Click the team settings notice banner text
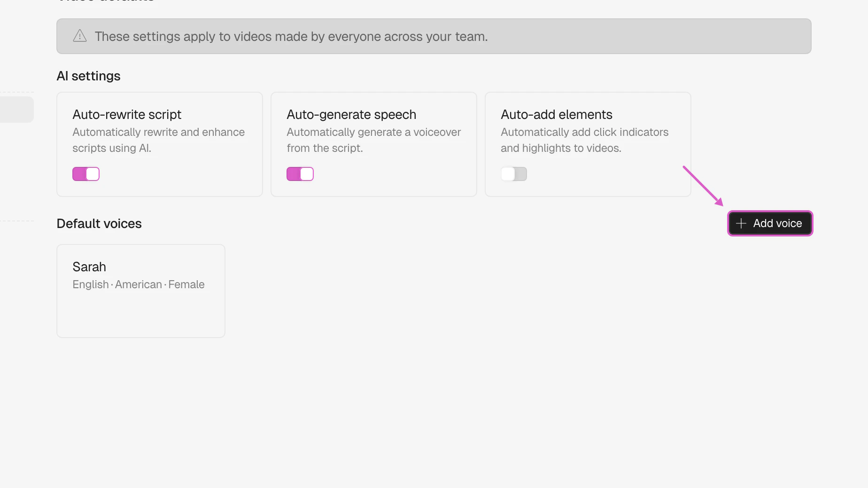 pos(291,36)
